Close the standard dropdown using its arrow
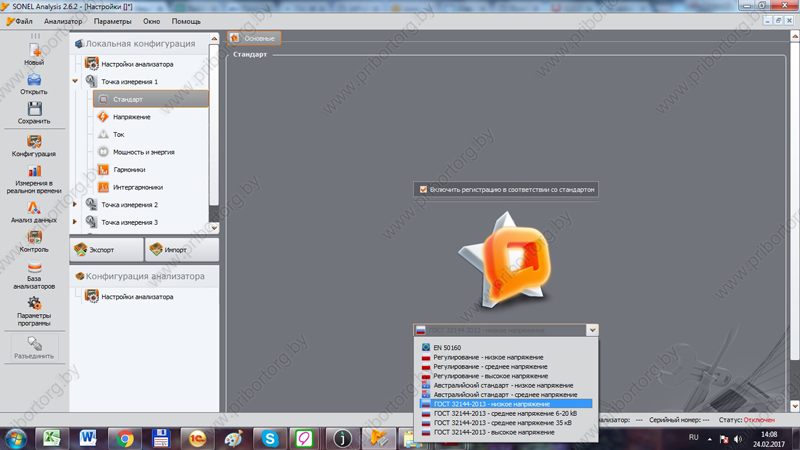Screen dimensions: 800x450 [592, 330]
